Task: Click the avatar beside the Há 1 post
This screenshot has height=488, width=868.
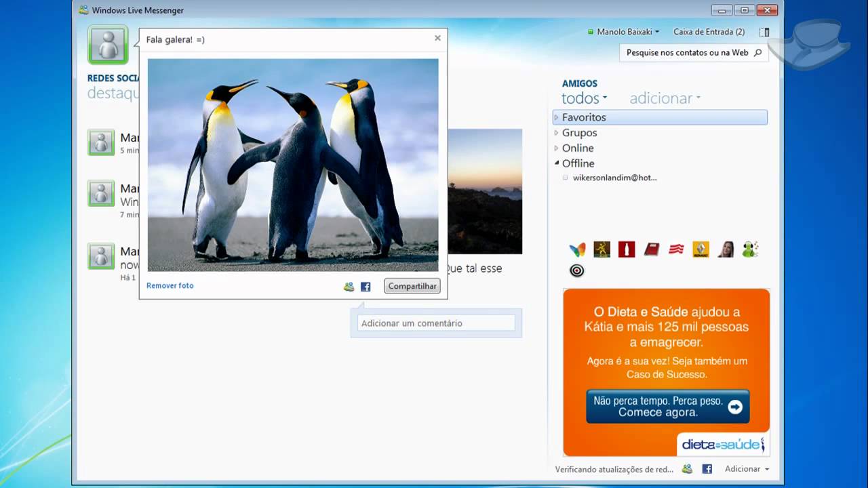Action: [101, 256]
